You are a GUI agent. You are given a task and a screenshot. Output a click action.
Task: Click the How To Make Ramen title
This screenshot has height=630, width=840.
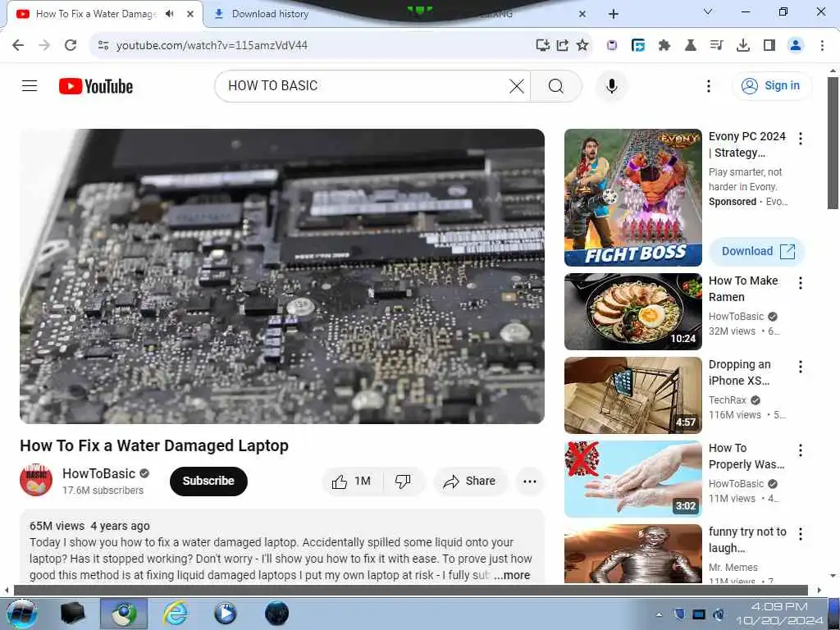pyautogui.click(x=743, y=289)
